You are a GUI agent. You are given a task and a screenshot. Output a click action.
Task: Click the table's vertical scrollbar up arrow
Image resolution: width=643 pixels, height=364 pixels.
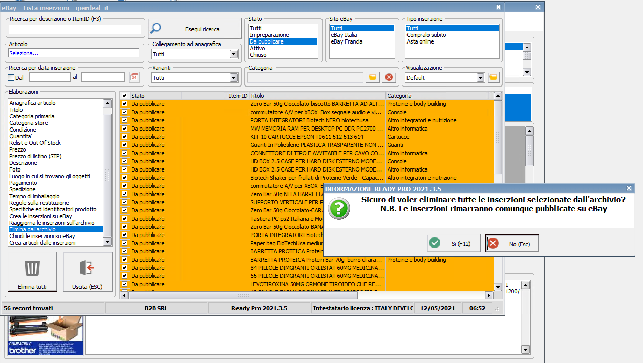497,96
